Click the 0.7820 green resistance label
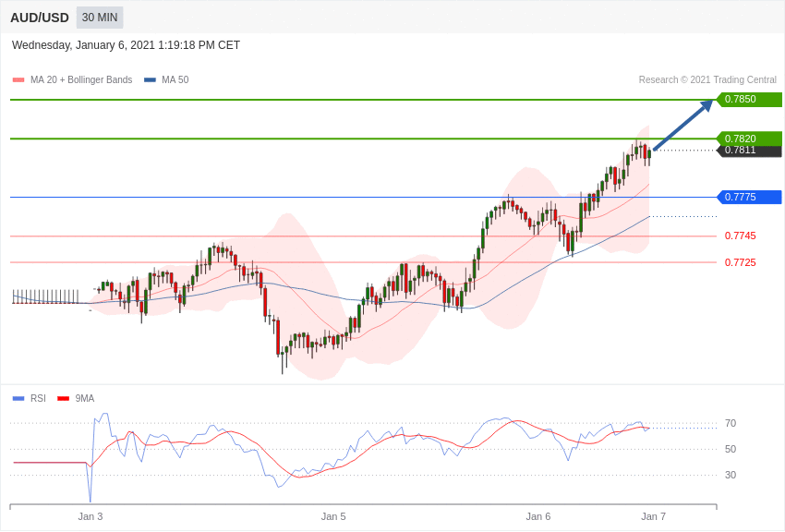Viewport: 785px width, 532px height. [x=749, y=139]
